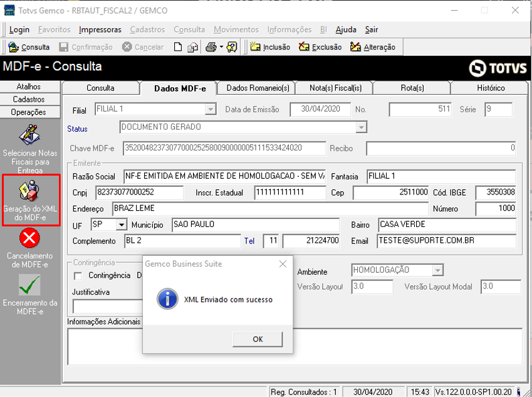Click the Recibo field
The width and height of the screenshot is (532, 397).
point(441,149)
